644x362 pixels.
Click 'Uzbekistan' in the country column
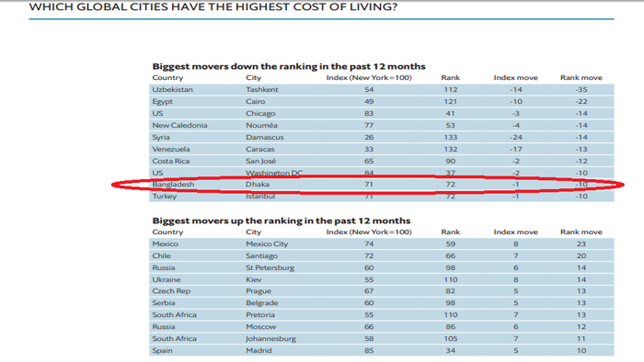[x=173, y=89]
